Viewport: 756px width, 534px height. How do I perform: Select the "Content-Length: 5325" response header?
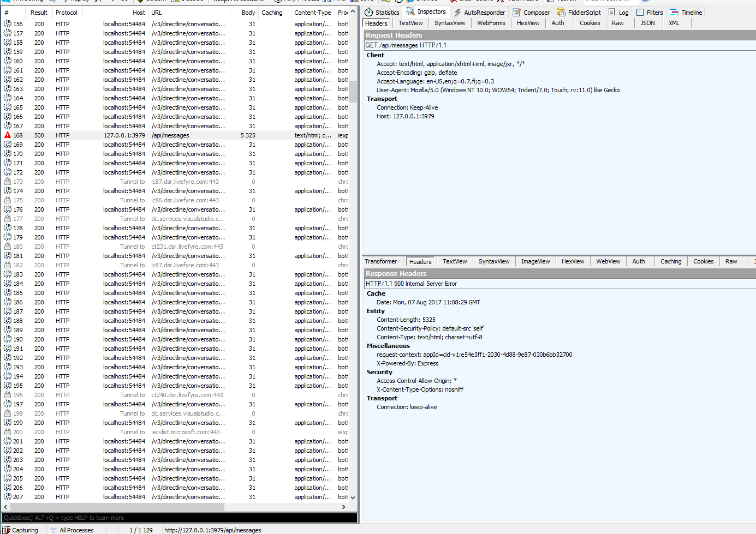406,320
